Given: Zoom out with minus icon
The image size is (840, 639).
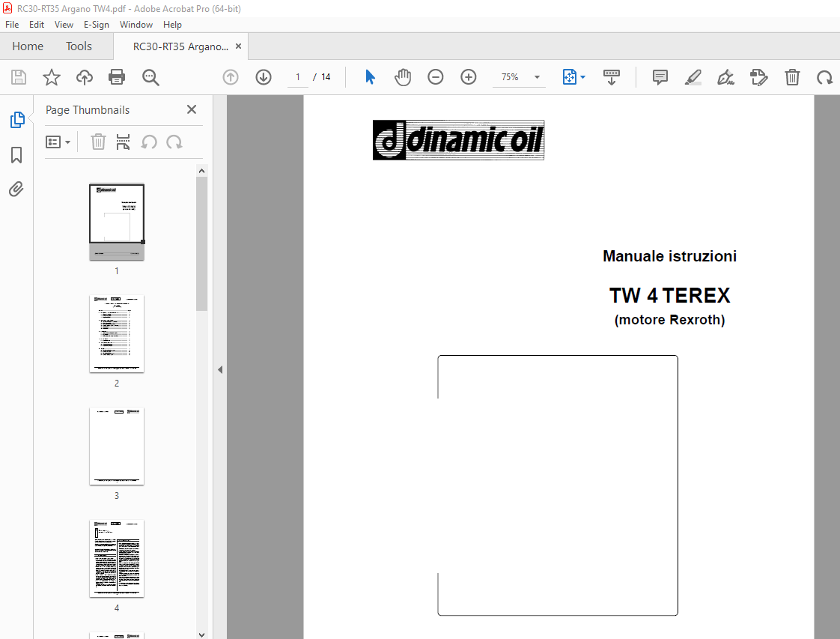Looking at the screenshot, I should click(x=436, y=77).
